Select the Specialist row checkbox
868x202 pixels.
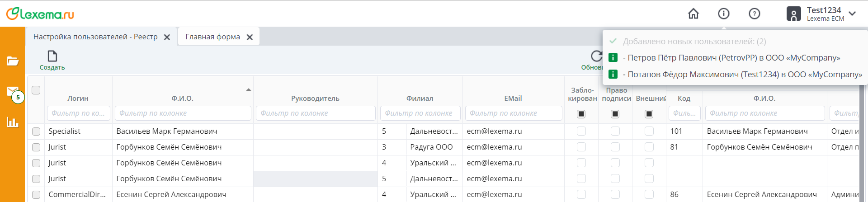36,132
